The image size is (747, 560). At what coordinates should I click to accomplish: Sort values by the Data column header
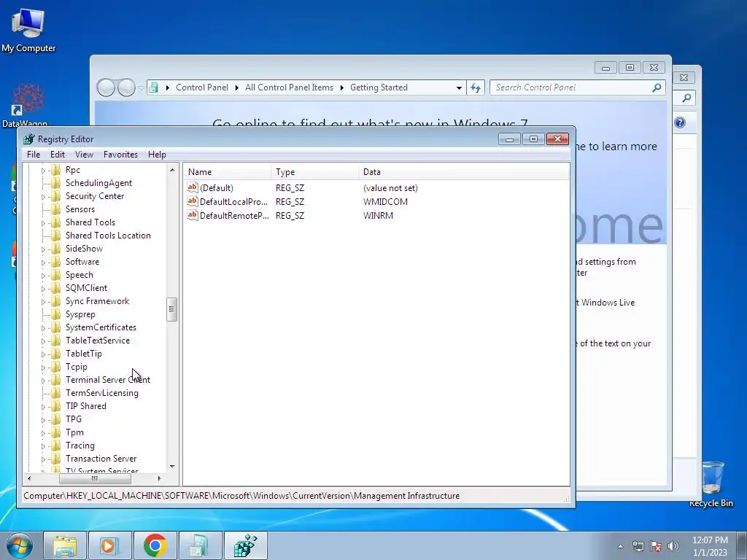[463, 172]
